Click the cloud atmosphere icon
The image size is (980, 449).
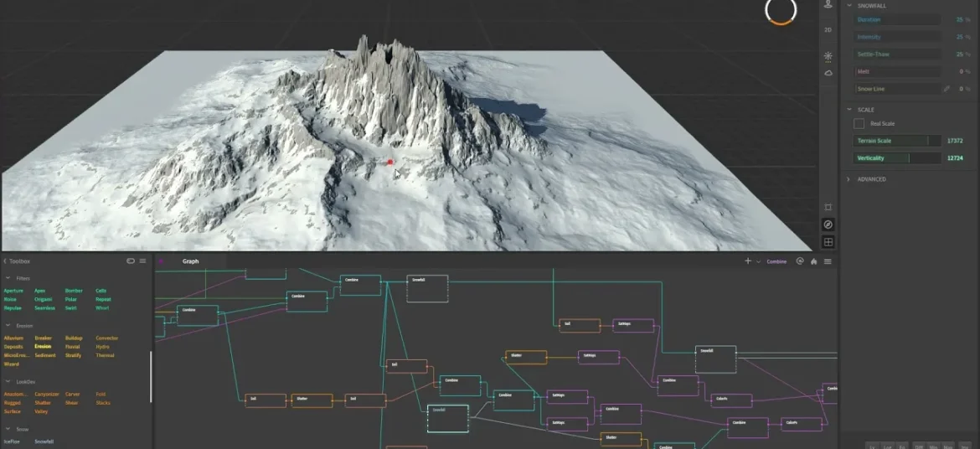[828, 73]
